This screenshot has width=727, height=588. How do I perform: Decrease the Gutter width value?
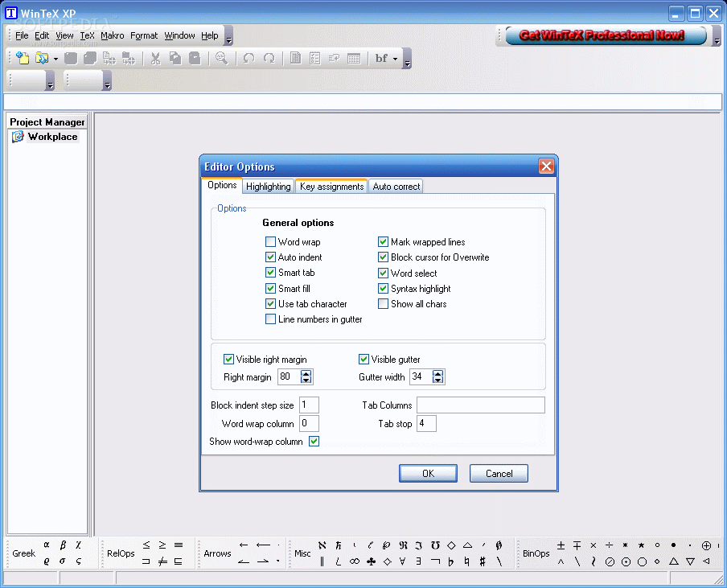(x=438, y=380)
